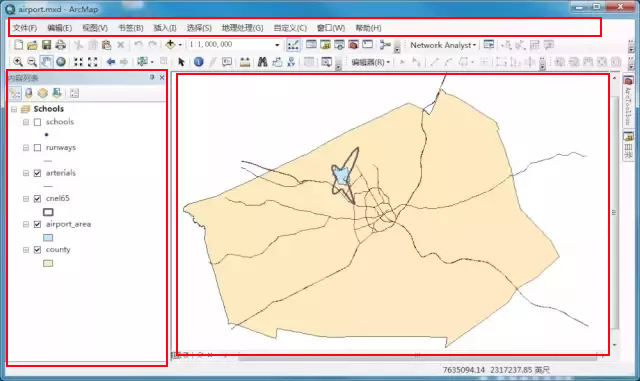Collapse the county layer legend
The image size is (640, 381).
coord(26,250)
